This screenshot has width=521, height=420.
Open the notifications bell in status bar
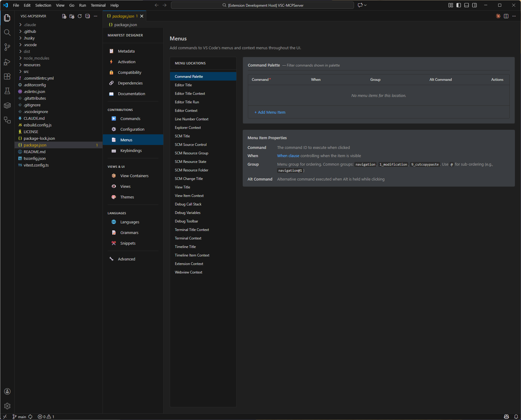(516, 417)
